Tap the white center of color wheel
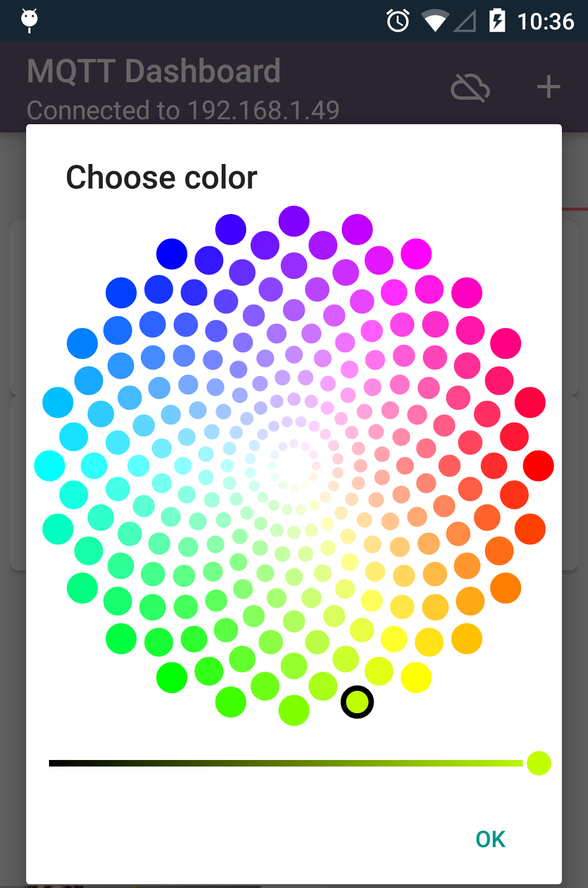 [294, 465]
